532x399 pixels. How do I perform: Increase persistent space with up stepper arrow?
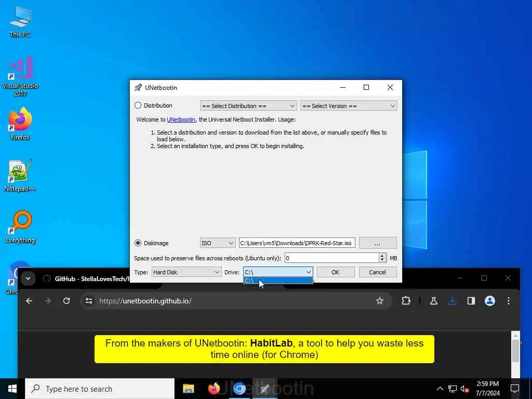tap(382, 256)
